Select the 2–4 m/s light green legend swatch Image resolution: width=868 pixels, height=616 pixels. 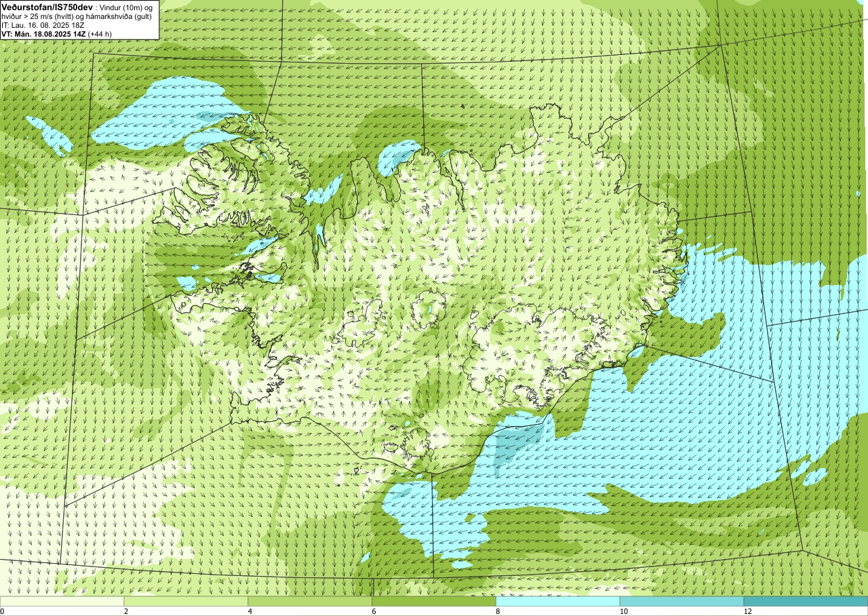tap(186, 601)
